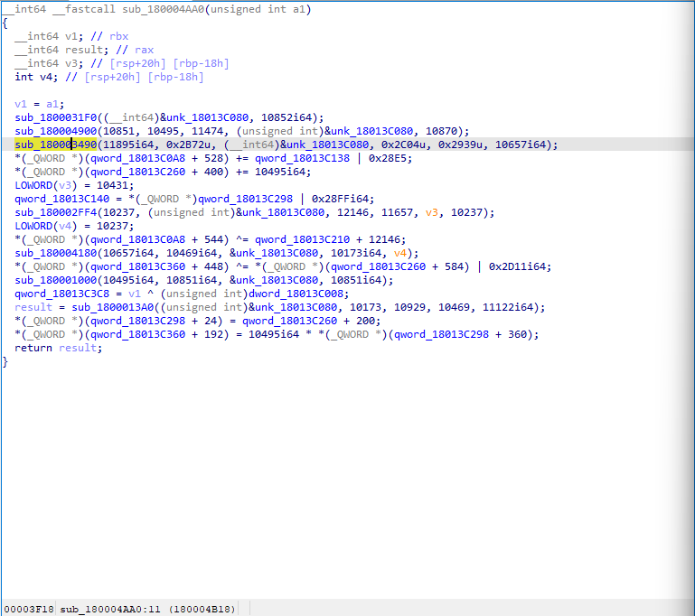
Task: Select function name sub_180004AA0 in the signature
Action: [x=163, y=9]
